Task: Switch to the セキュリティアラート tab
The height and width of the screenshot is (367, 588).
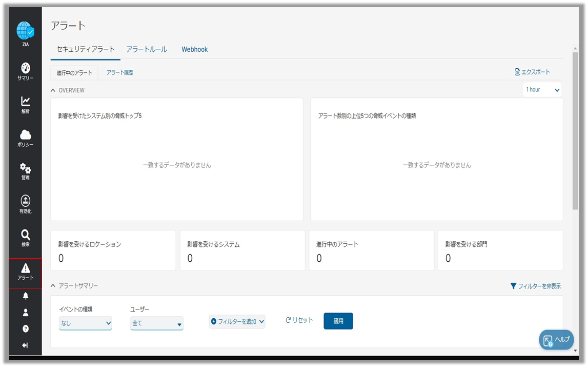Action: coord(86,49)
